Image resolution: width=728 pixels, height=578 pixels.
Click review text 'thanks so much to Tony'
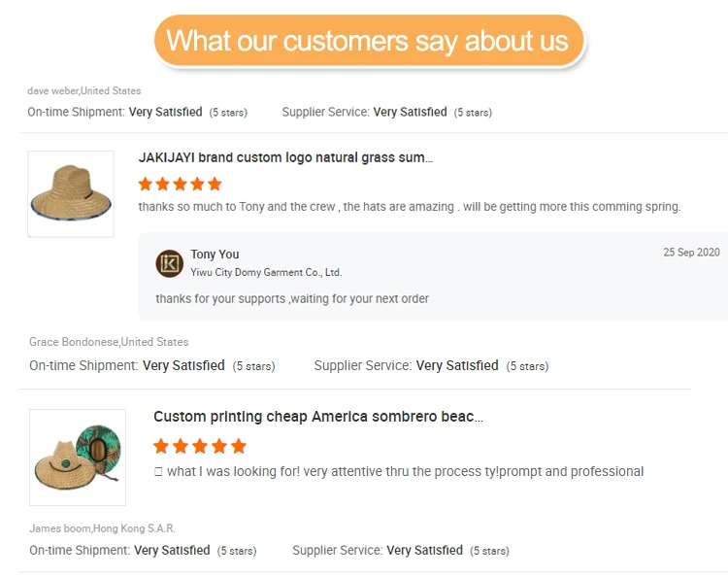pos(409,207)
